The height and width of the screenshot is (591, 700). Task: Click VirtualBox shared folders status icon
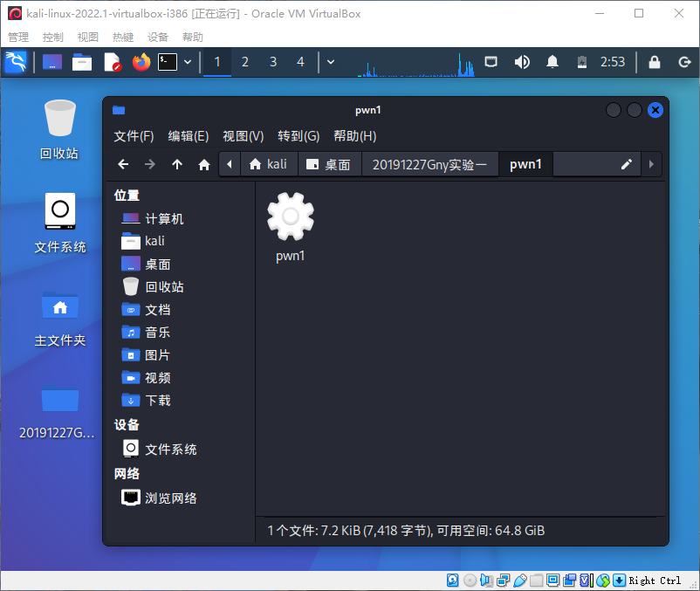[x=536, y=580]
